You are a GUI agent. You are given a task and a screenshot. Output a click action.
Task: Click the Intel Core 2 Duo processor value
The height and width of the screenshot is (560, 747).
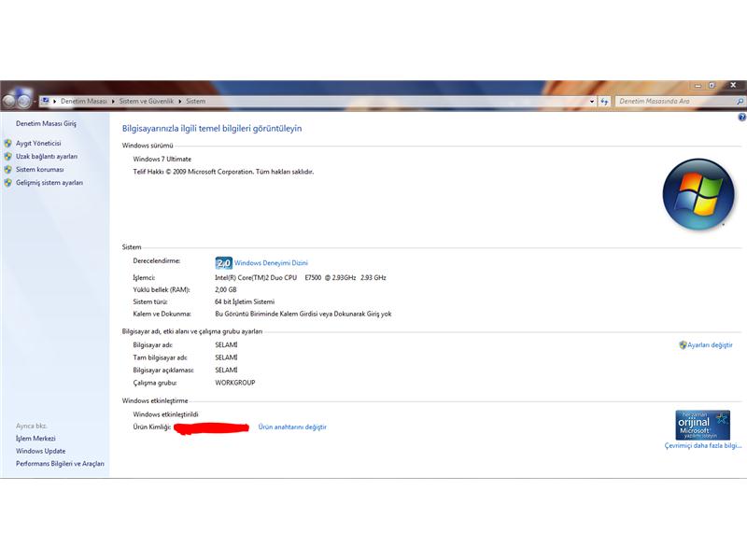point(300,277)
